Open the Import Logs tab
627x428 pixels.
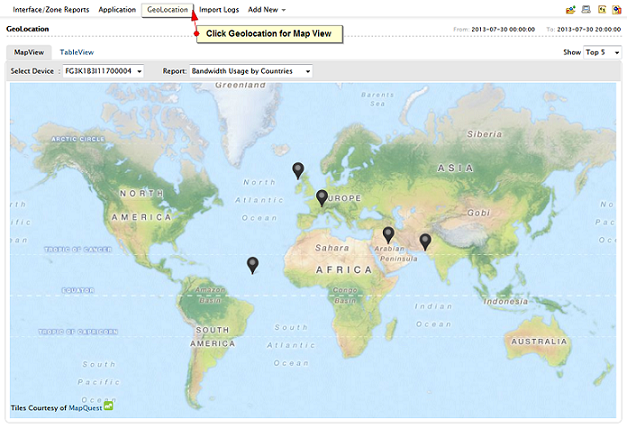219,10
